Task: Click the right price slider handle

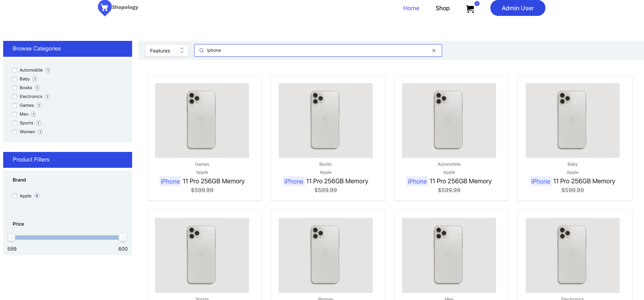Action: (123, 237)
